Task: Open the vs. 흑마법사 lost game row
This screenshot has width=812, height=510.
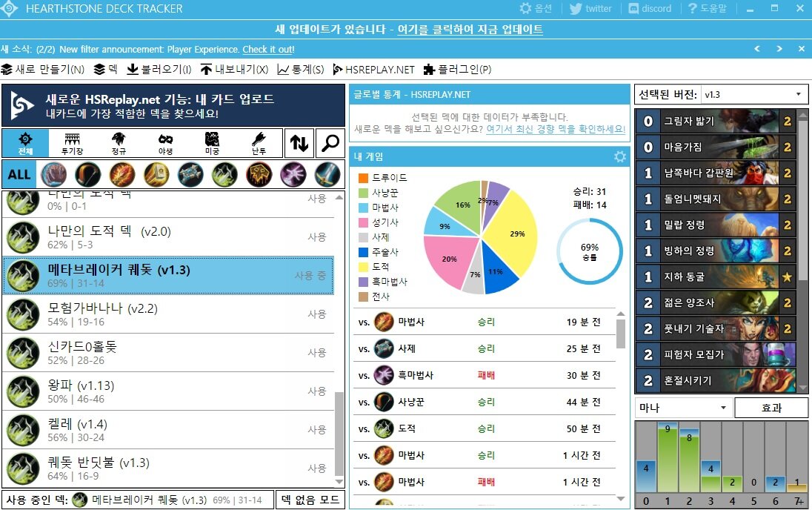Action: pyautogui.click(x=485, y=375)
